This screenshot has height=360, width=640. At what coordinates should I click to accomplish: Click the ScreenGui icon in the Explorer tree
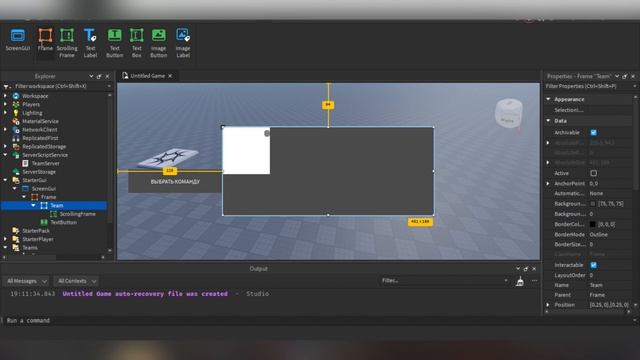(25, 189)
